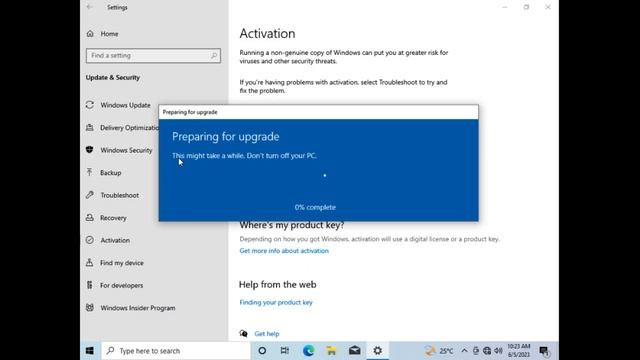Viewport: 640px width, 360px height.
Task: Click the Get help link
Action: click(x=267, y=333)
